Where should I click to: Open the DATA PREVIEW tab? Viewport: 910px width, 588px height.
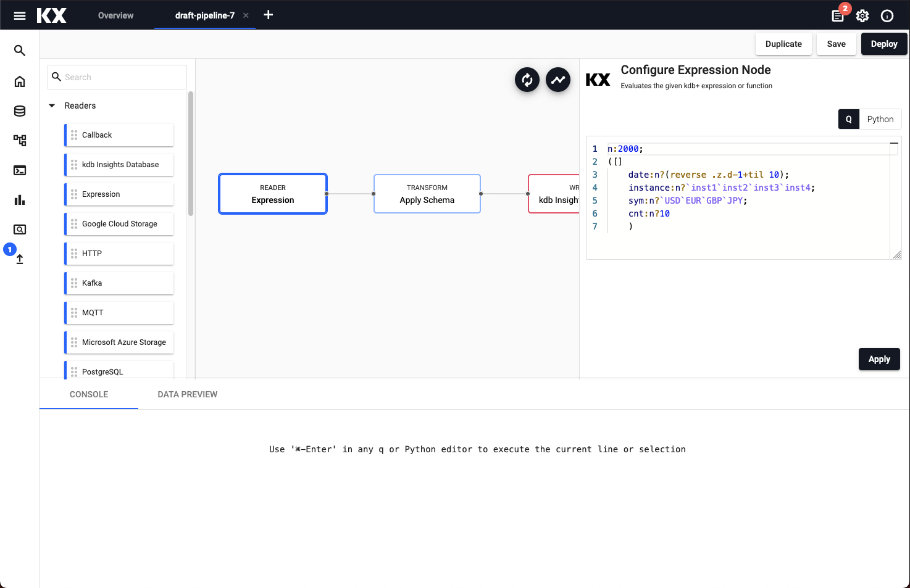188,394
